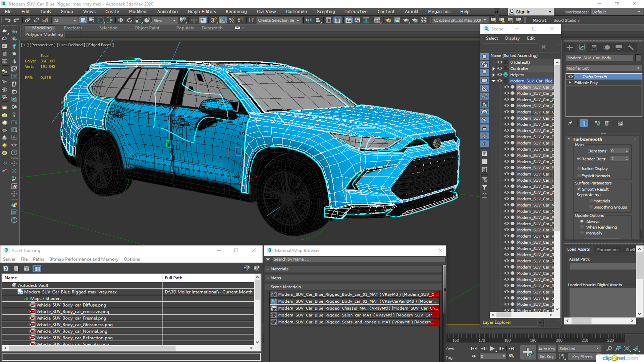Toggle Smooth Result checkbox

click(579, 189)
